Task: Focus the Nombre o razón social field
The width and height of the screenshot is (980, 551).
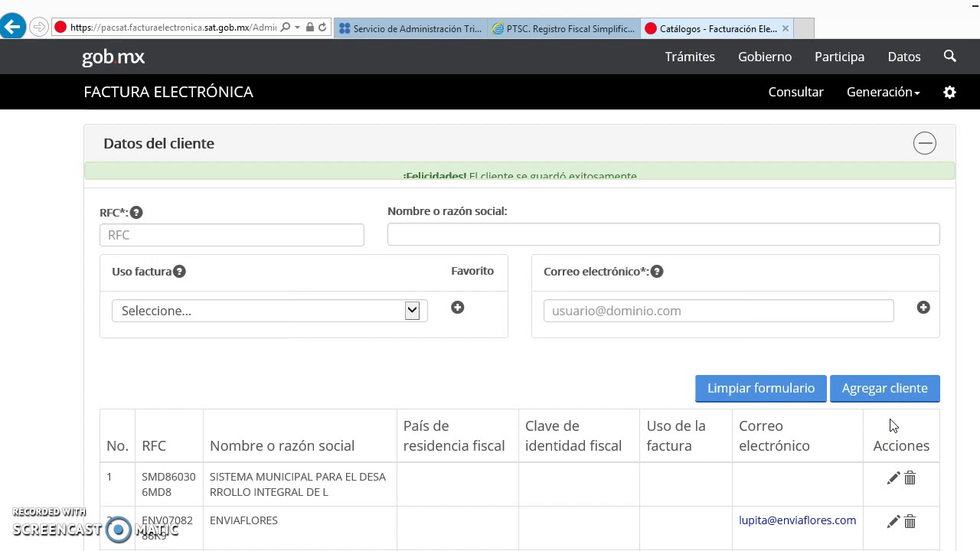Action: (663, 234)
